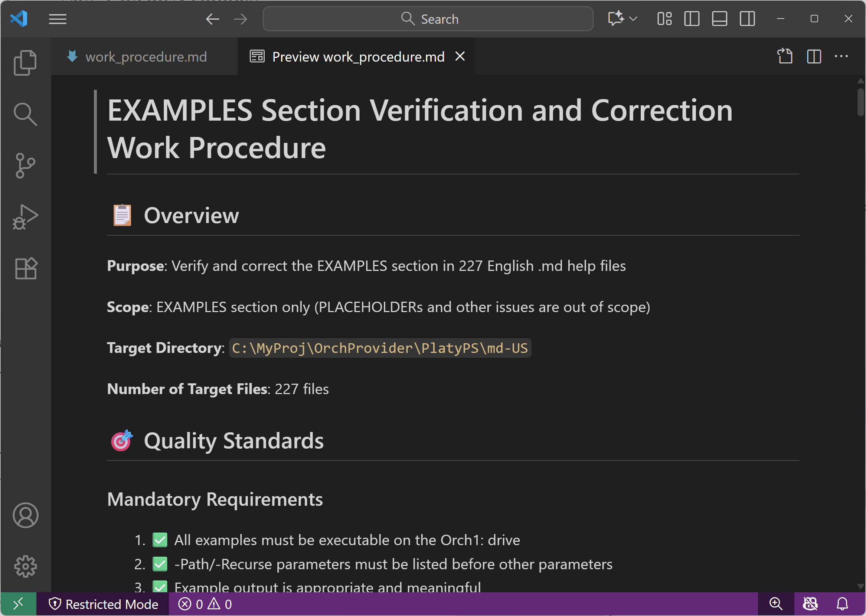This screenshot has width=866, height=616.
Task: Open the Search view in activity bar
Action: [x=25, y=114]
